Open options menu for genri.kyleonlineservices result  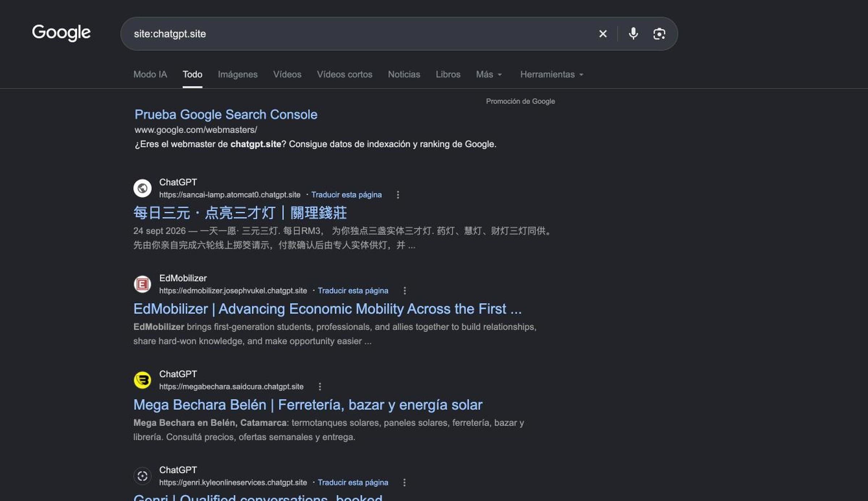(404, 483)
